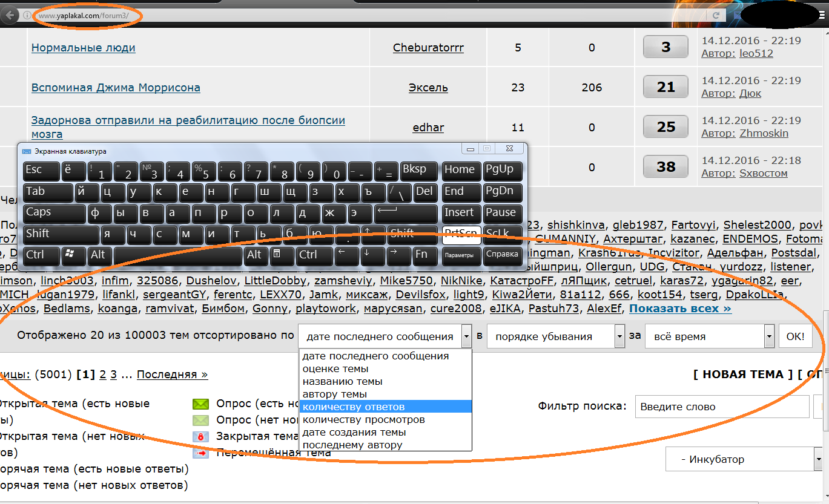Click the browser back arrow button
Screen dimensions: 829x504
[x=11, y=15]
